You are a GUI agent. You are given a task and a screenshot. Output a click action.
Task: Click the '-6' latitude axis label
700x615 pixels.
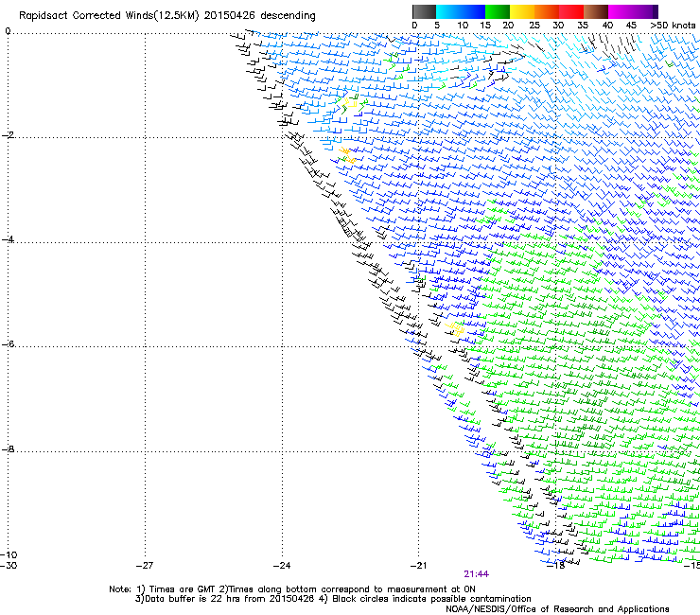click(8, 344)
